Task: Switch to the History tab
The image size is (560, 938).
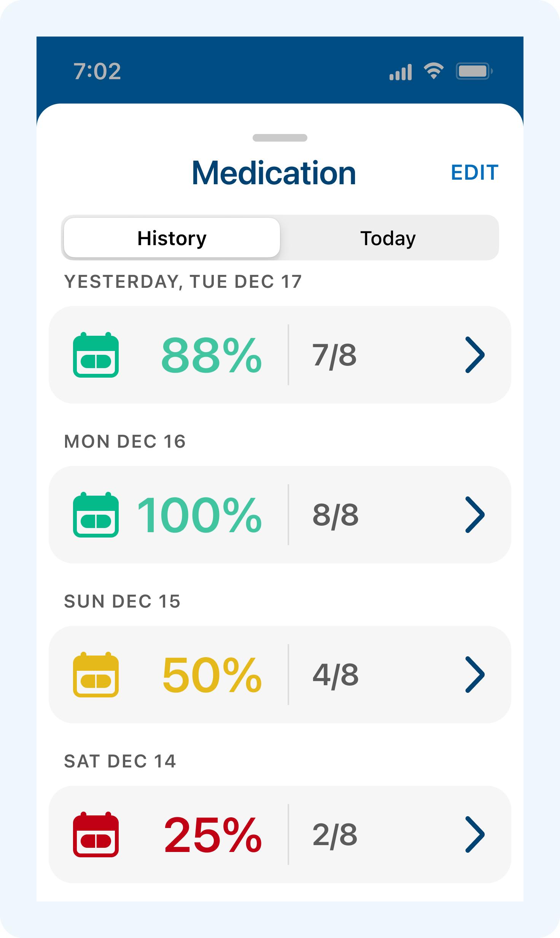Action: [172, 238]
